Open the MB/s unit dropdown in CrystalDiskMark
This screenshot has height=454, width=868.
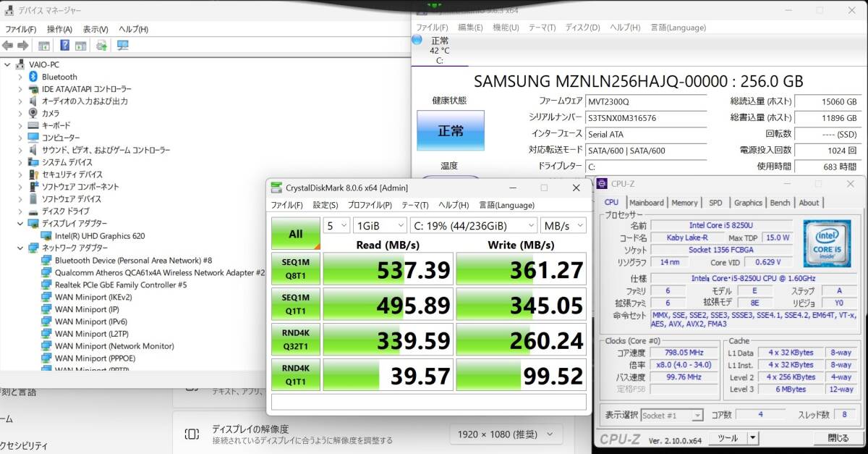[563, 225]
